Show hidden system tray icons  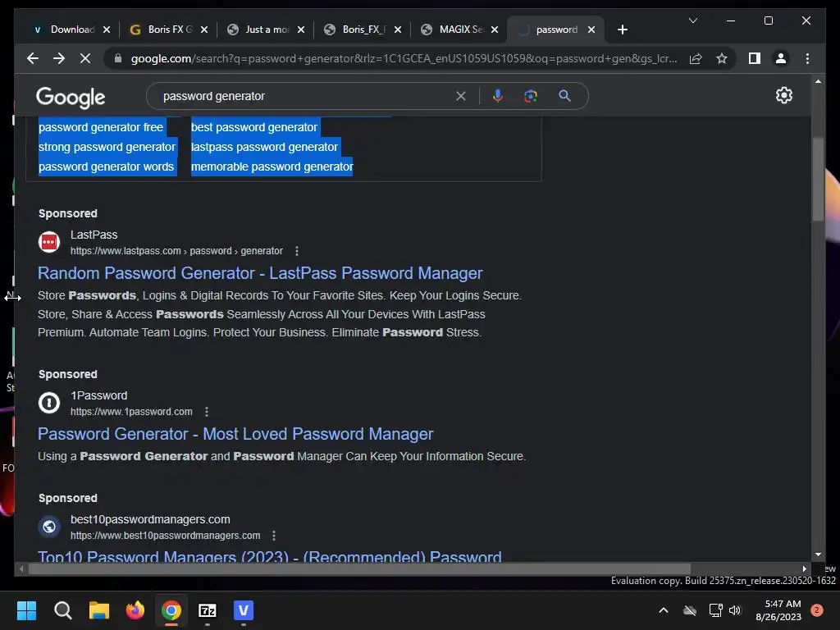click(x=663, y=610)
